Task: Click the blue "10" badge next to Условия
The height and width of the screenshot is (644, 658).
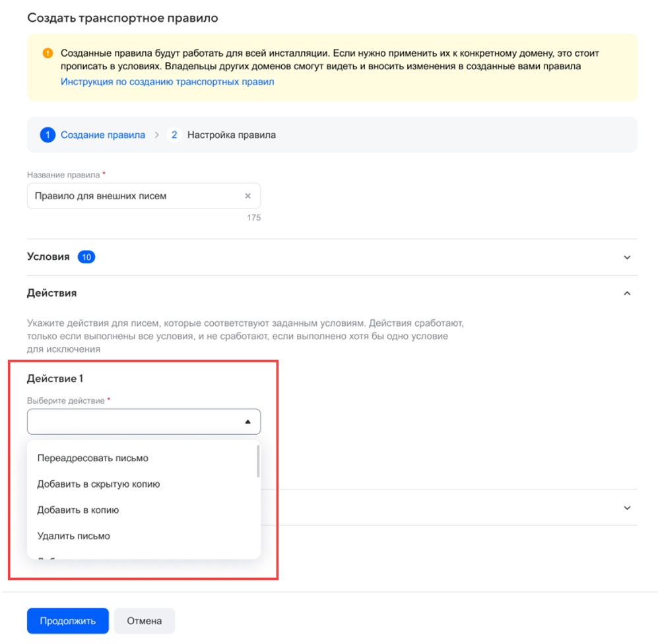Action: click(x=86, y=257)
